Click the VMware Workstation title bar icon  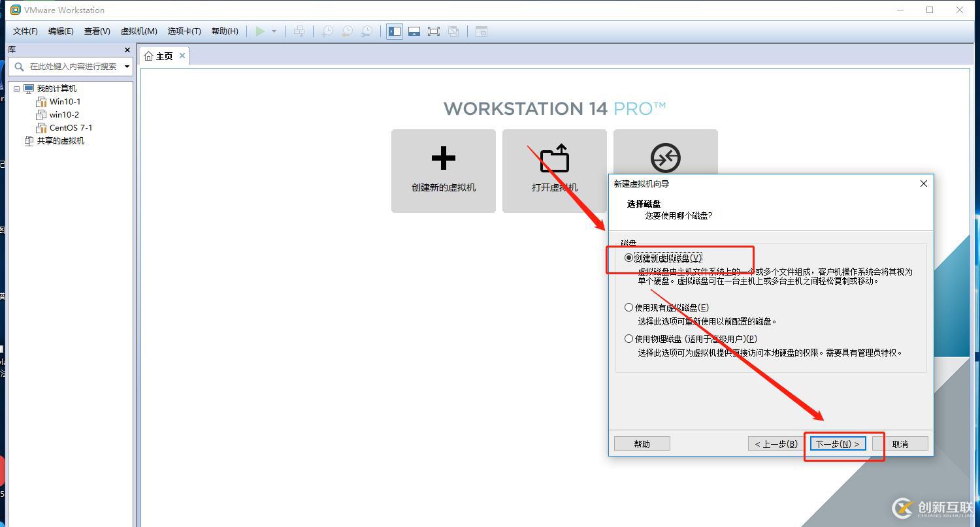point(16,10)
